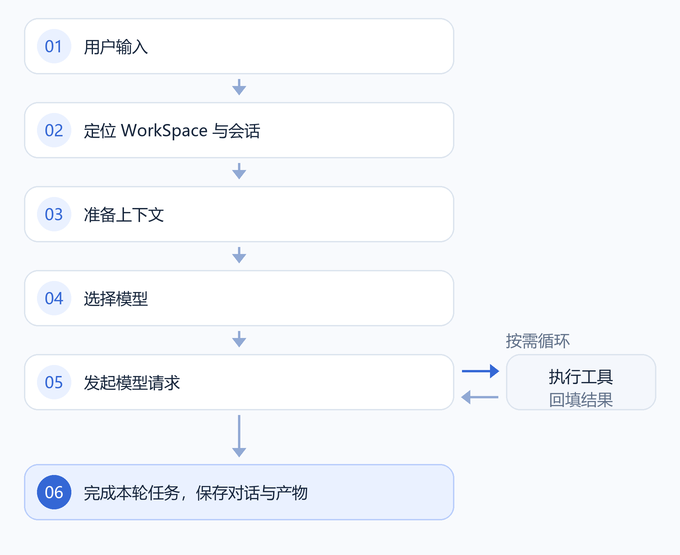The image size is (680, 555).
Task: Click the highlighted 06 step badge
Action: tap(54, 492)
